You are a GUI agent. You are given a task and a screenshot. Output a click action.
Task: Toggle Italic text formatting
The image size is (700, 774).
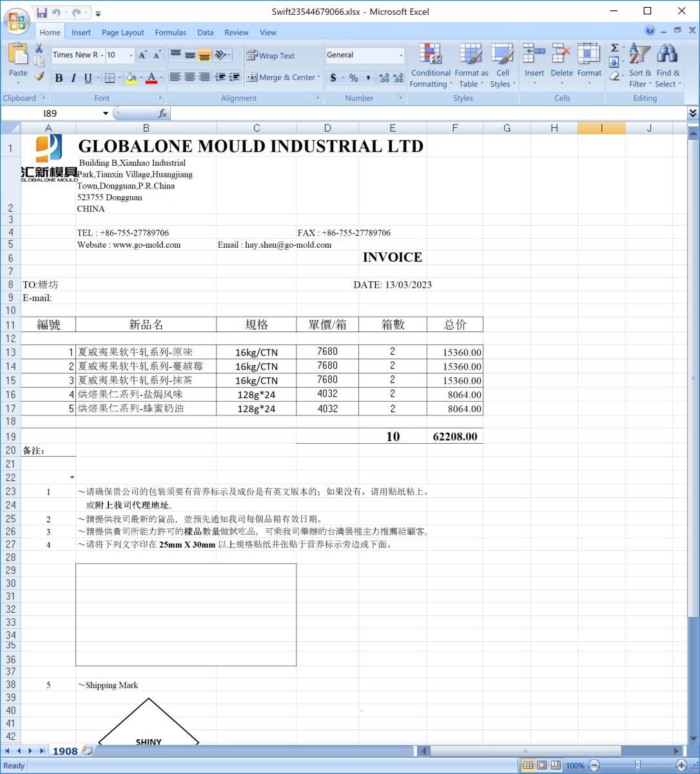click(x=73, y=78)
